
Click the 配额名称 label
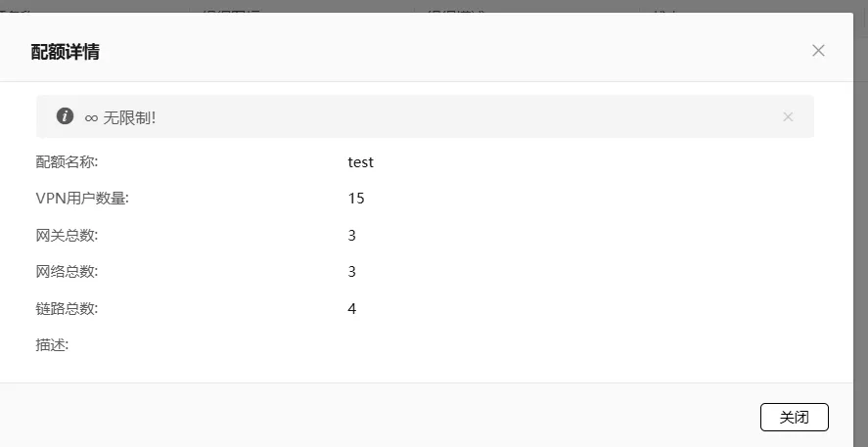pyautogui.click(x=67, y=161)
